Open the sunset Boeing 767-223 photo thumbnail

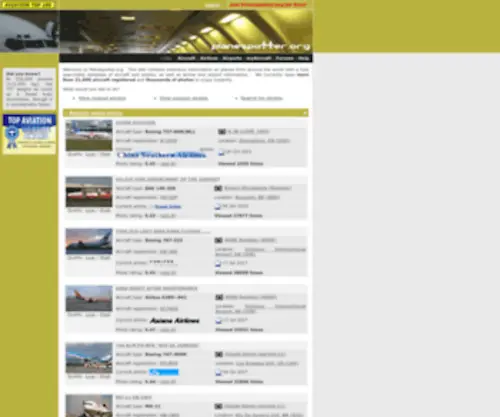[x=89, y=241]
